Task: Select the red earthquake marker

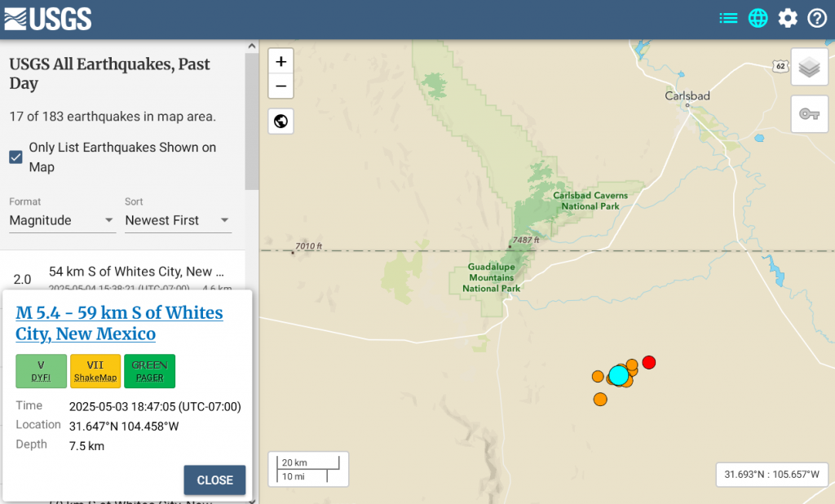Action: pos(648,362)
